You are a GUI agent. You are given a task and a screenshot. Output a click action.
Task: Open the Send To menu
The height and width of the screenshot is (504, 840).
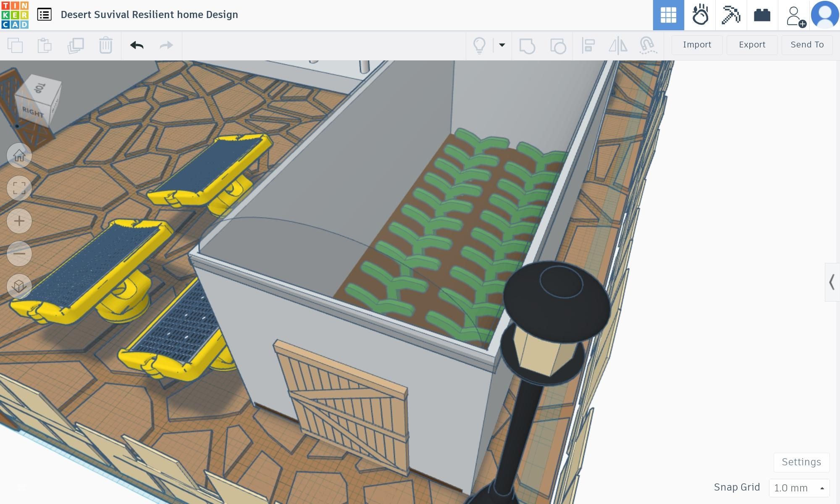807,45
